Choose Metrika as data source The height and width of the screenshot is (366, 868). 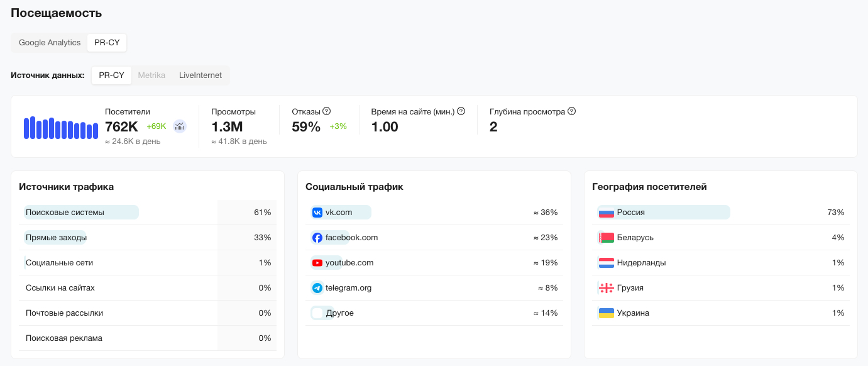(x=151, y=75)
